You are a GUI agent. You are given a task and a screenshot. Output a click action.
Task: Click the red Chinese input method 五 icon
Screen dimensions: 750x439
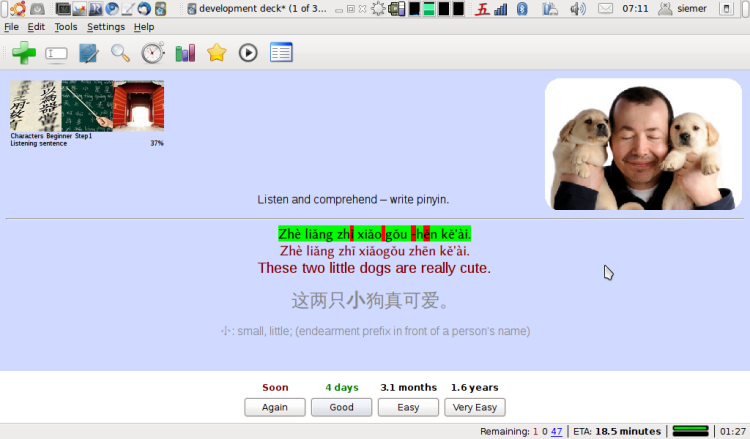tap(482, 9)
